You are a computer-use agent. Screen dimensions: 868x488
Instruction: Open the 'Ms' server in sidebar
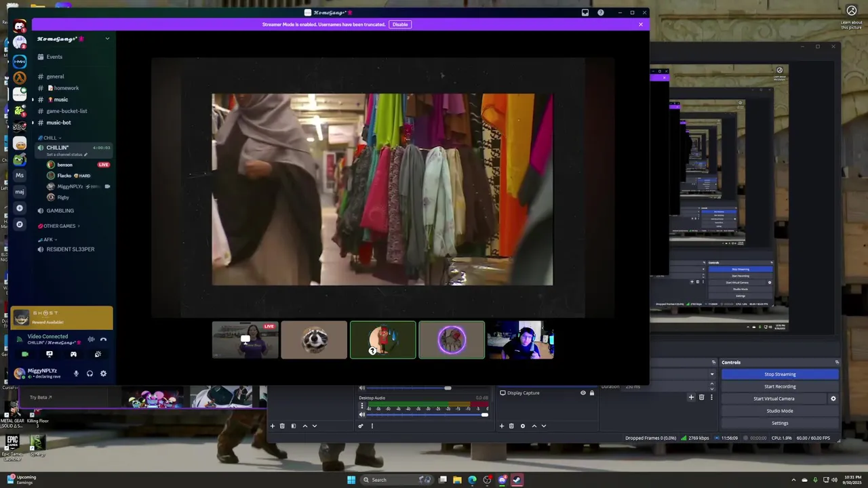pos(20,176)
